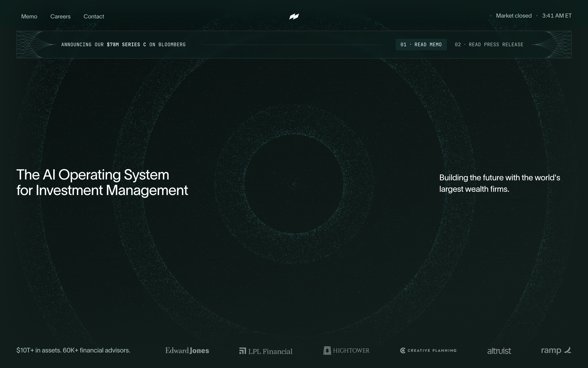Click the Market closed status label
Image resolution: width=588 pixels, height=368 pixels.
(514, 16)
